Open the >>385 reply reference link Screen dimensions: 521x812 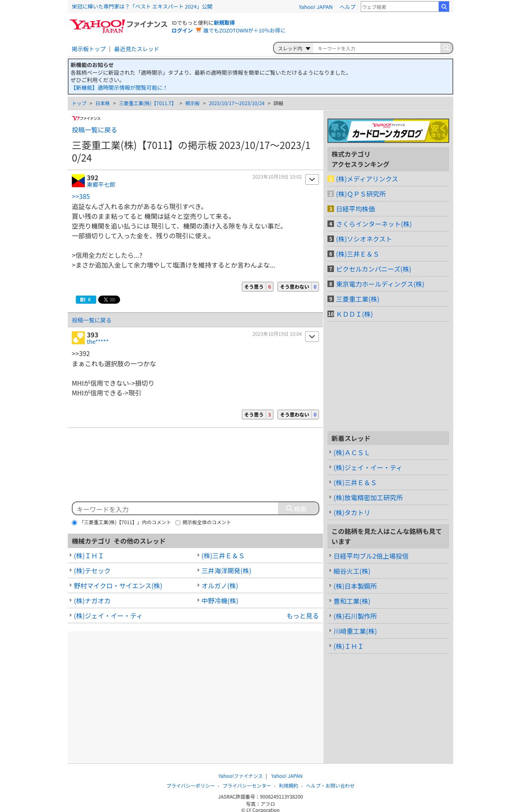click(x=81, y=197)
